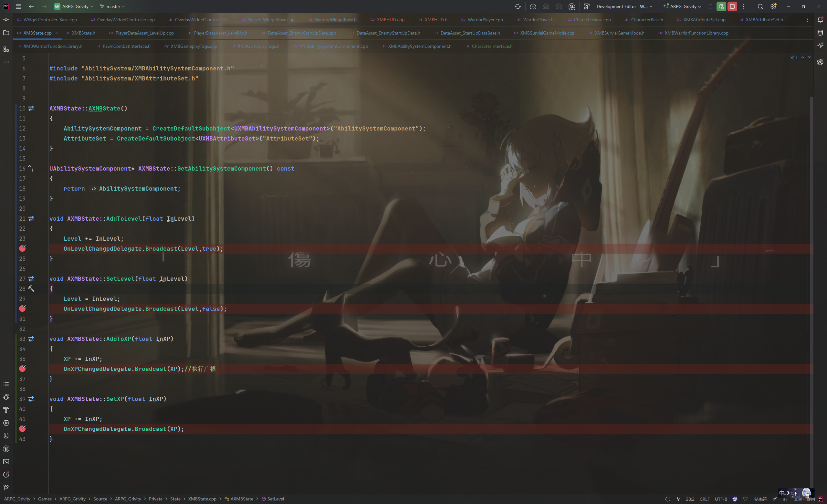Open the Structure tool window icon

pos(6,49)
